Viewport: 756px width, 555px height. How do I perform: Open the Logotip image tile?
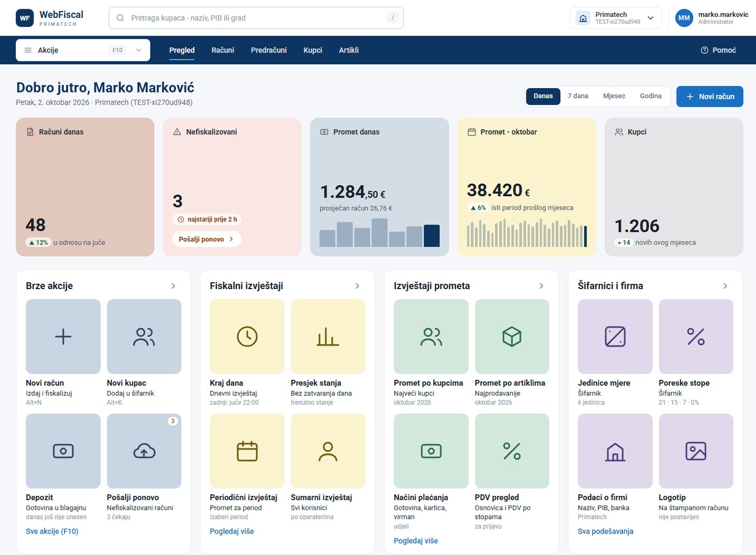tap(696, 451)
